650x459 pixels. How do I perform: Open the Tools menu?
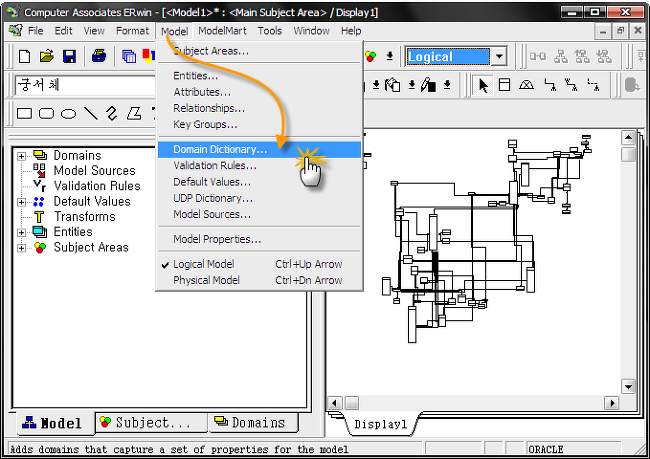tap(269, 31)
